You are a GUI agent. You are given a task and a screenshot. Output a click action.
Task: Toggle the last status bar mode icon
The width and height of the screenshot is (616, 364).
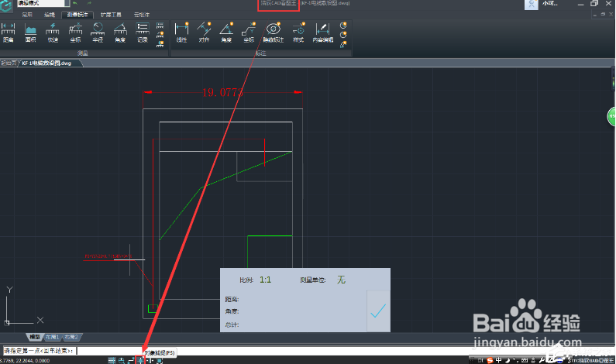point(160,360)
